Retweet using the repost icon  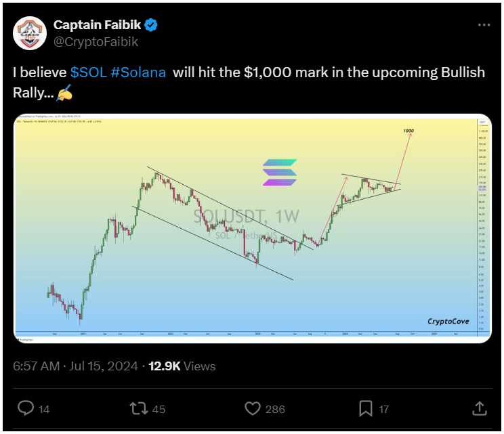[x=139, y=409]
